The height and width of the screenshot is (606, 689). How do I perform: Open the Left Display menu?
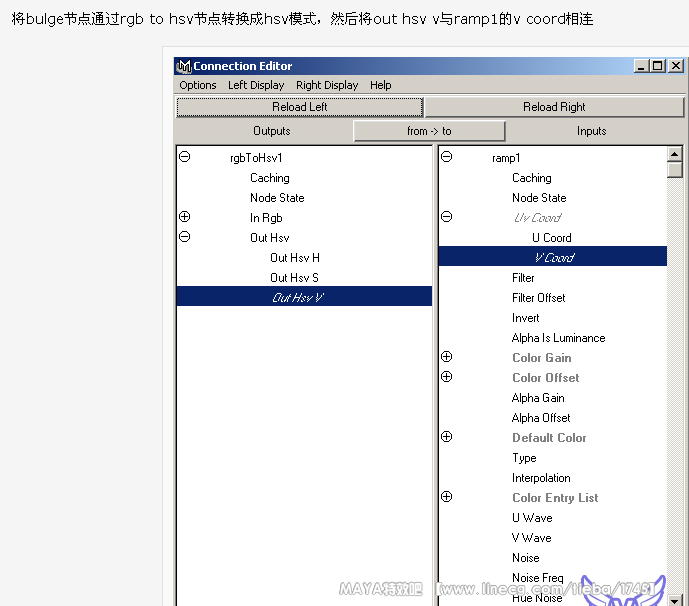point(256,85)
